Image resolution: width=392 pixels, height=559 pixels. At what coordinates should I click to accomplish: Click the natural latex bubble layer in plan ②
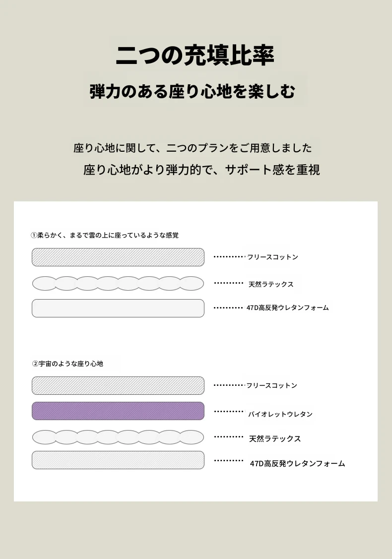tap(118, 437)
